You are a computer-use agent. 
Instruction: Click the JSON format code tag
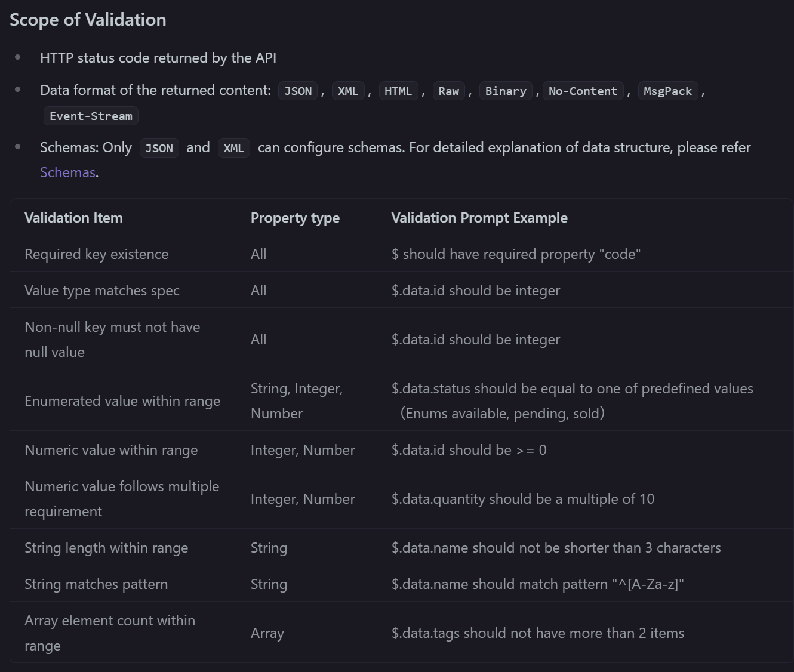[x=298, y=91]
